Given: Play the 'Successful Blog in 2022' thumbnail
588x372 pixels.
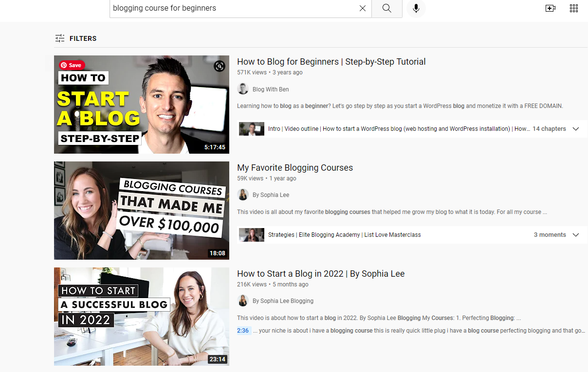Looking at the screenshot, I should pos(142,317).
